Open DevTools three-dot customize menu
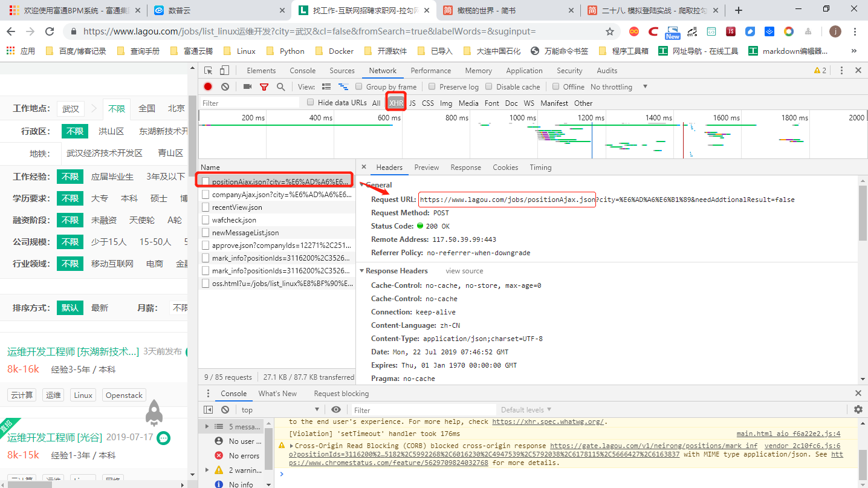The width and height of the screenshot is (868, 488). tap(841, 71)
